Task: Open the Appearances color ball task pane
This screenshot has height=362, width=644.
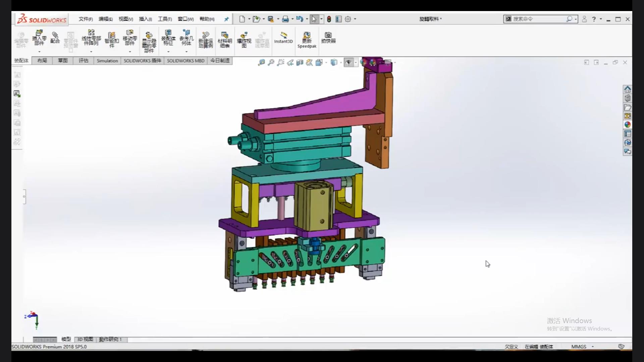Action: click(x=628, y=125)
